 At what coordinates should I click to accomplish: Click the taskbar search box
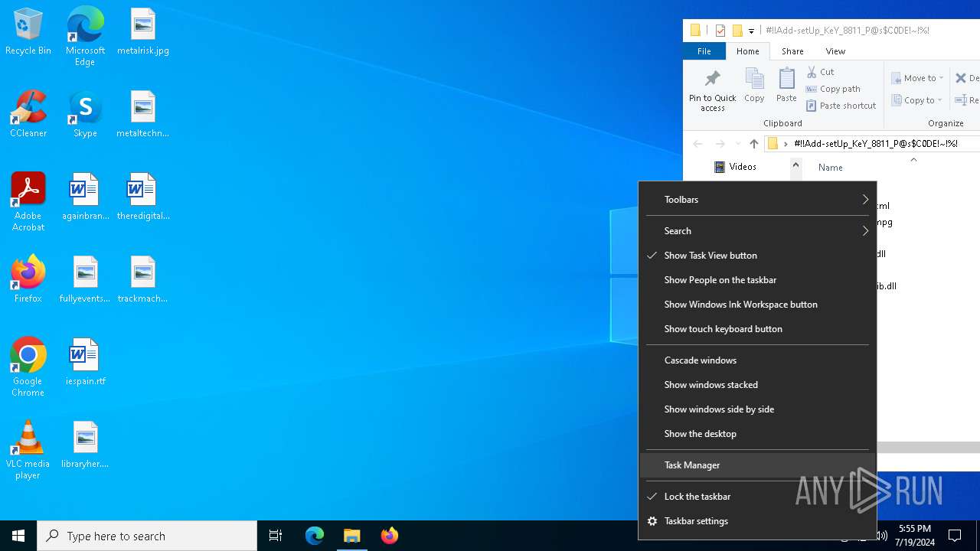[147, 536]
